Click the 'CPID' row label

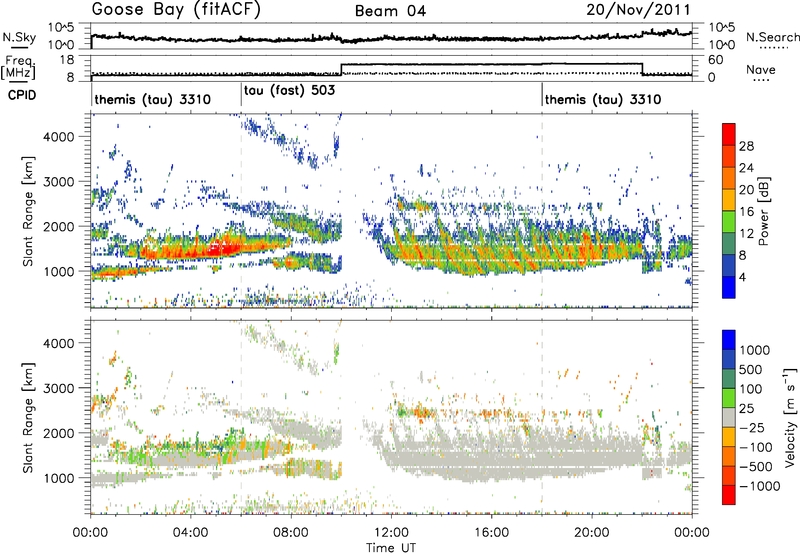point(22,95)
